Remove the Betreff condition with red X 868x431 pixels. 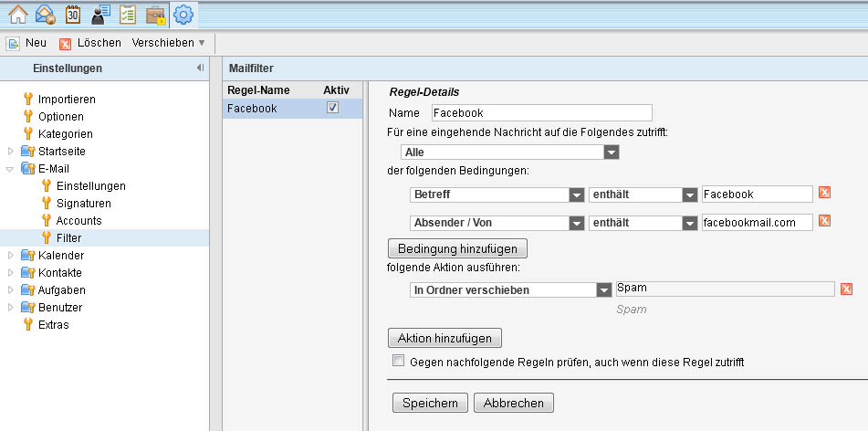click(824, 194)
